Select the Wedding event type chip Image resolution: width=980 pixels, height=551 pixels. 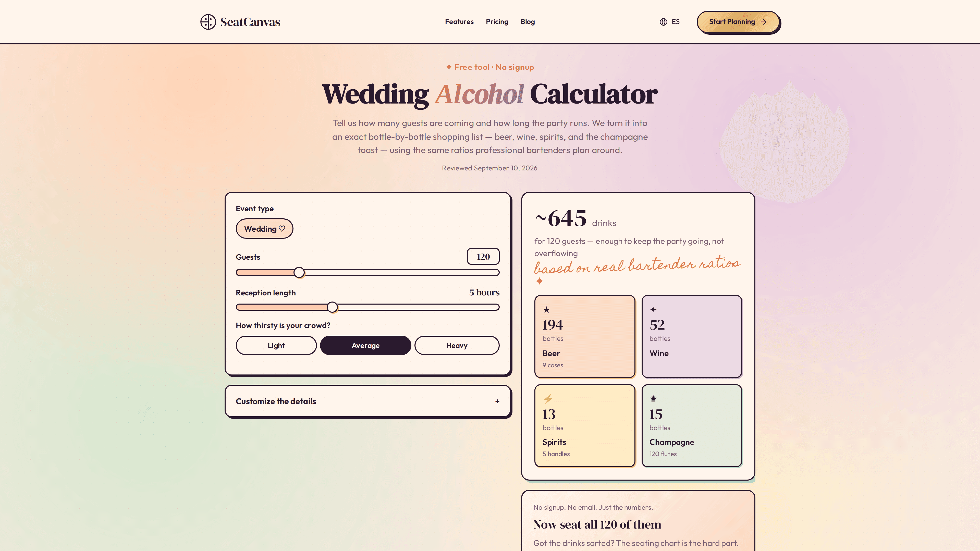point(264,229)
